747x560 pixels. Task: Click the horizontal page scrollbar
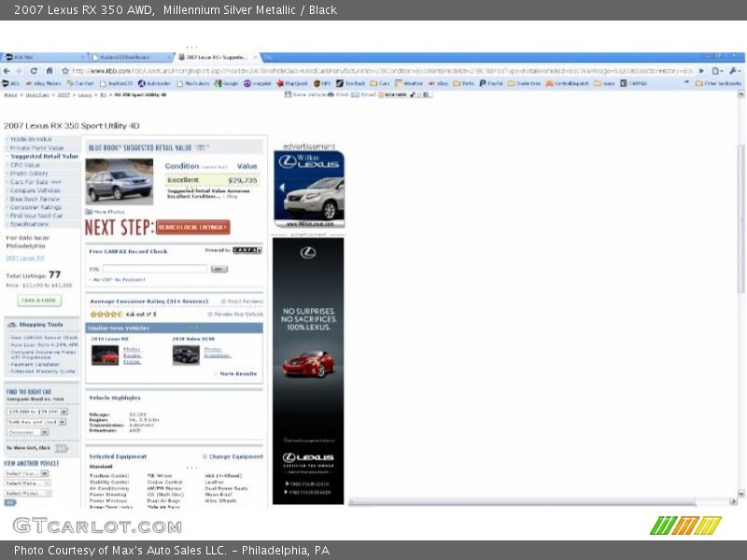coord(522,502)
